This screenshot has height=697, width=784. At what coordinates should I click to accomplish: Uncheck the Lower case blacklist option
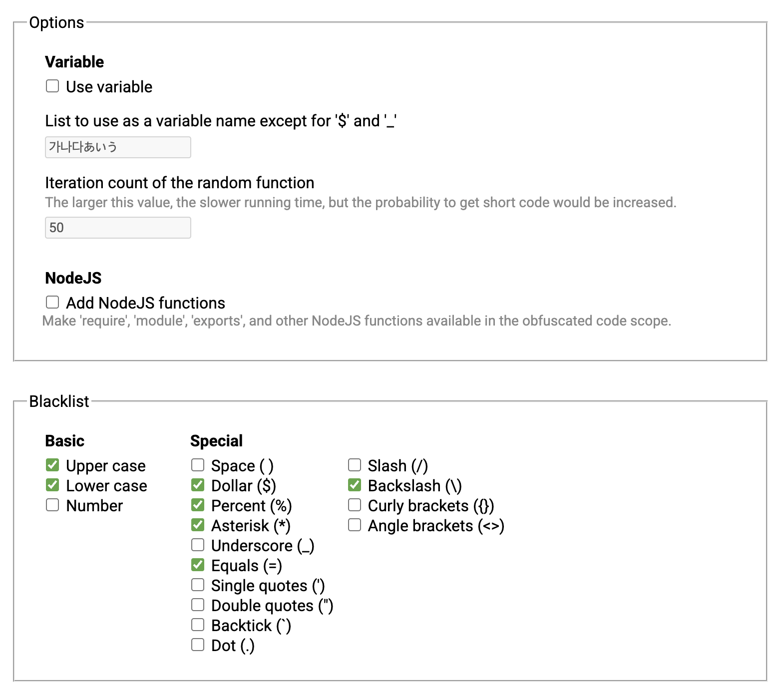click(x=52, y=485)
